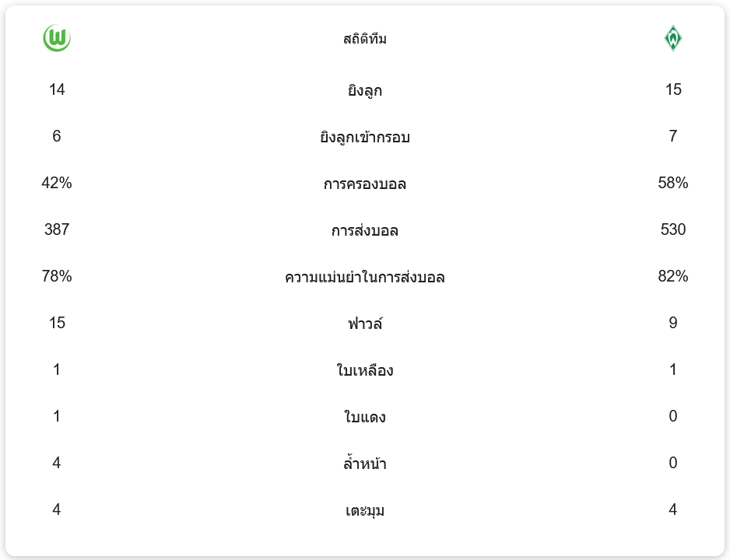The width and height of the screenshot is (730, 560).
Task: Select the ฟาวล์ stat label
Action: point(365,324)
